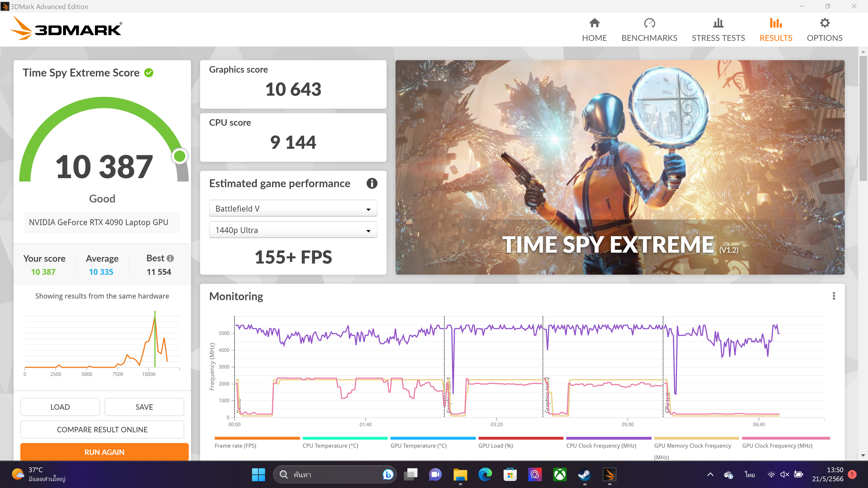Open the Windows Start menu
This screenshot has height=488, width=868.
258,474
